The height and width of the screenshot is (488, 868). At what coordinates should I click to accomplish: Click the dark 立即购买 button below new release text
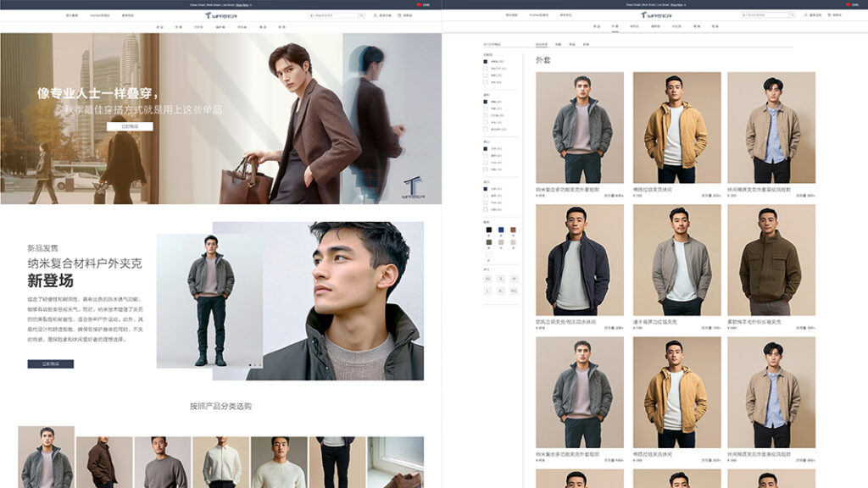tap(50, 364)
